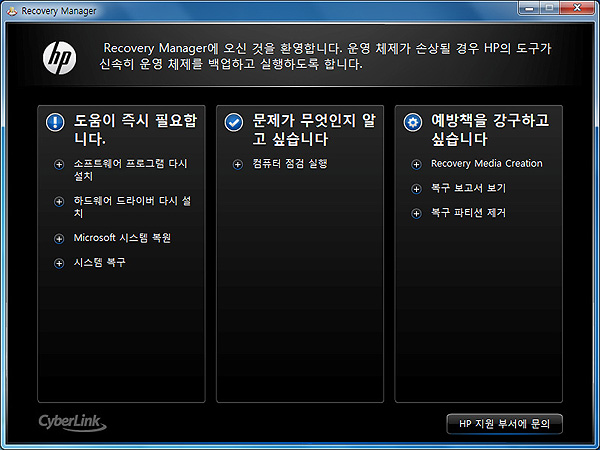The width and height of the screenshot is (600, 450).
Task: Click the checkmark icon in middle panel
Action: [234, 122]
